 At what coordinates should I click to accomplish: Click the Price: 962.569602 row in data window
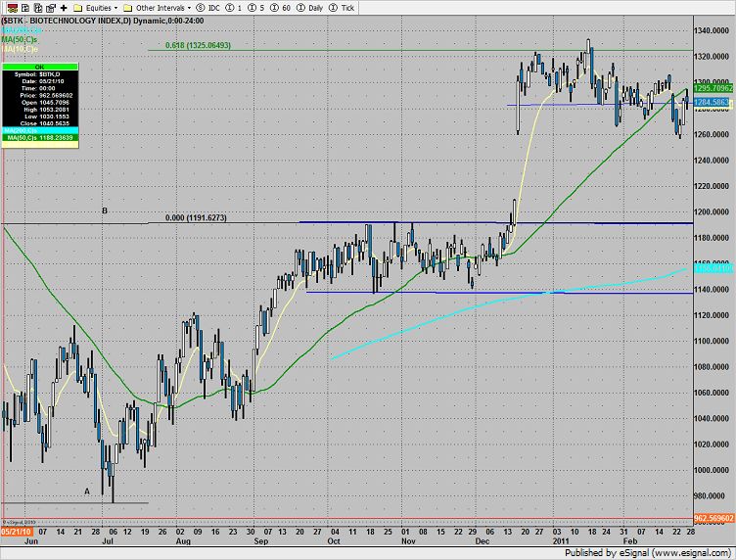[x=40, y=95]
